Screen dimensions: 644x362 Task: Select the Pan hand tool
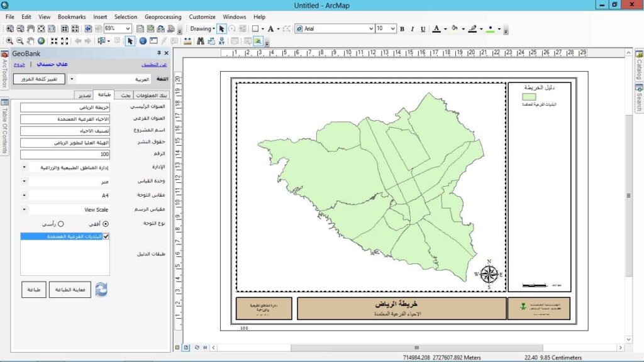tap(30, 41)
